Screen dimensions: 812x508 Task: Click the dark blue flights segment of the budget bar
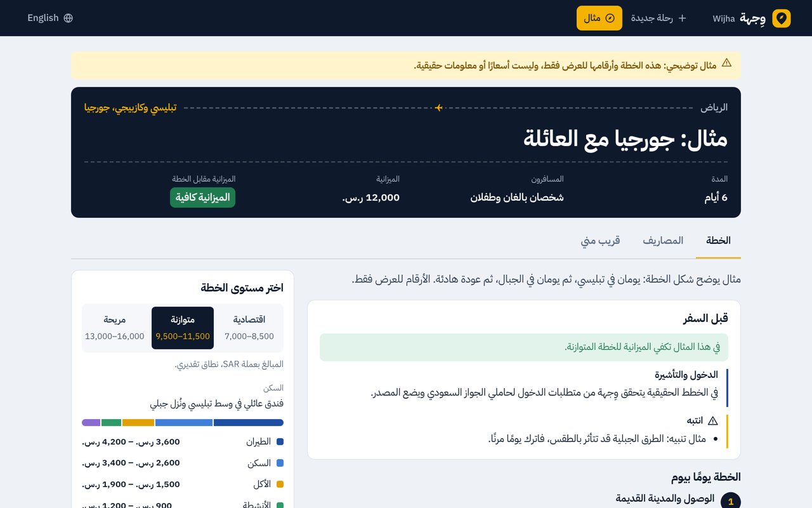click(x=249, y=422)
